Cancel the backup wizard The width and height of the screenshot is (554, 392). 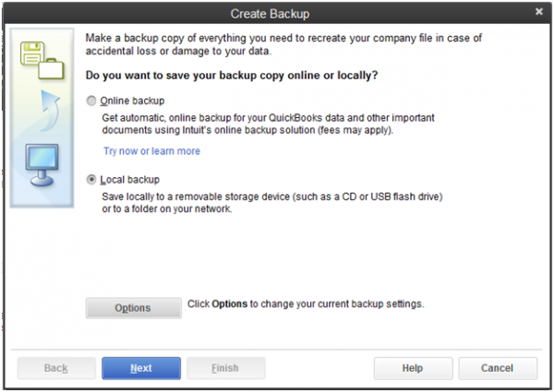coord(497,368)
